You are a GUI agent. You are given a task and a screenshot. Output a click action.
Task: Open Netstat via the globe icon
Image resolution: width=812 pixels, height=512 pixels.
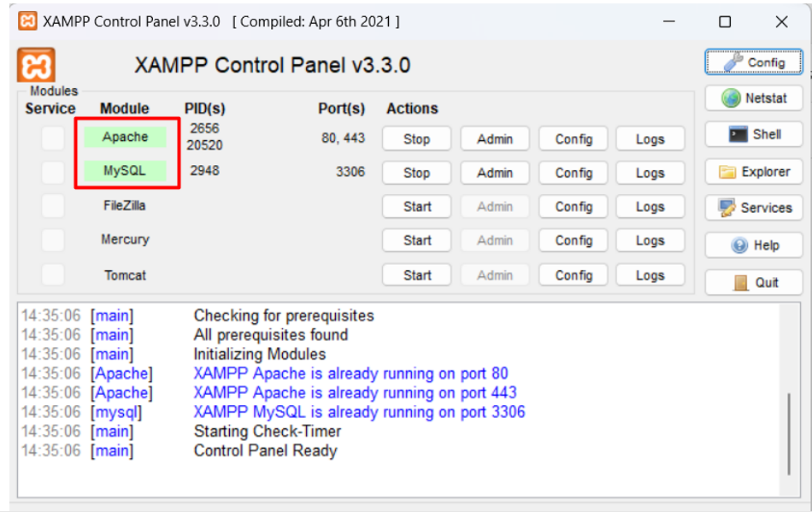coord(754,98)
